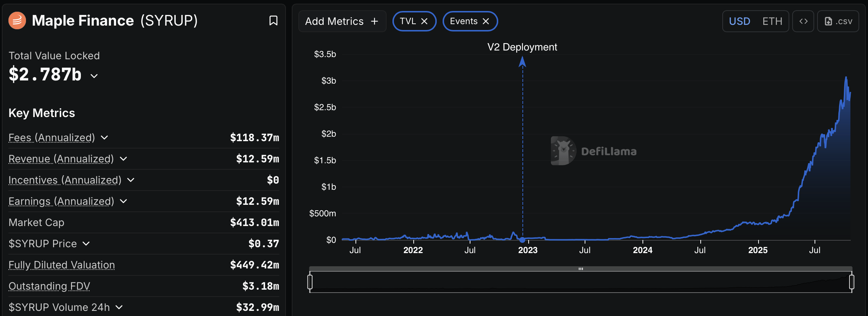The image size is (868, 316).
Task: Switch chart currency to ETH
Action: [772, 21]
